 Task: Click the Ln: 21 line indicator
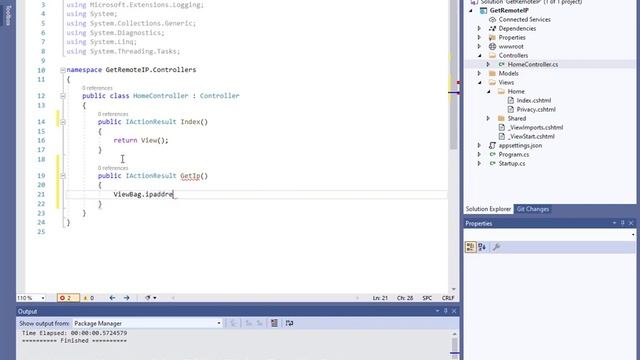click(380, 298)
